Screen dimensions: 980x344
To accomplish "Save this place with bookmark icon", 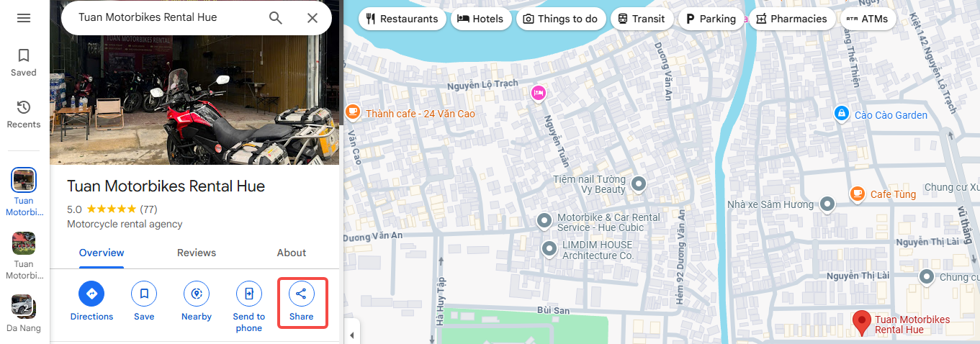I will [x=144, y=301].
